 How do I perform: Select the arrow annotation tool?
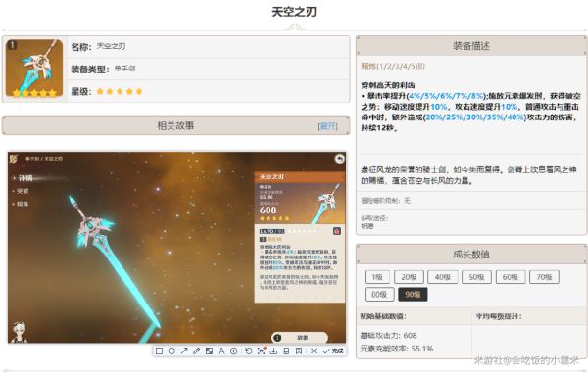coord(184,351)
